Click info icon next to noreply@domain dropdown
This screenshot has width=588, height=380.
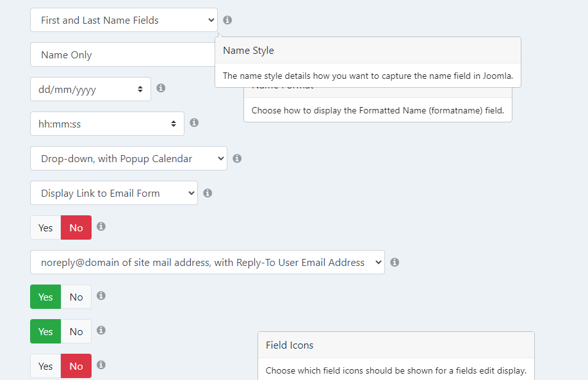pos(395,262)
